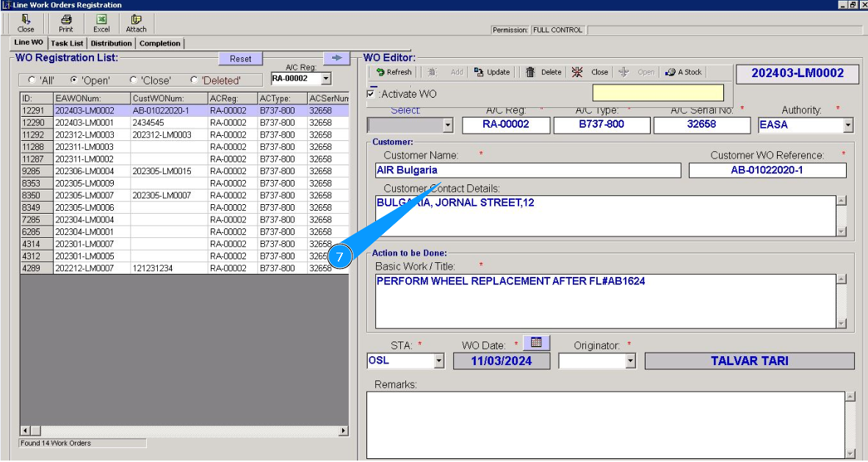Viewport: 868px width, 462px height.
Task: Switch to the Task List tab
Action: [67, 43]
